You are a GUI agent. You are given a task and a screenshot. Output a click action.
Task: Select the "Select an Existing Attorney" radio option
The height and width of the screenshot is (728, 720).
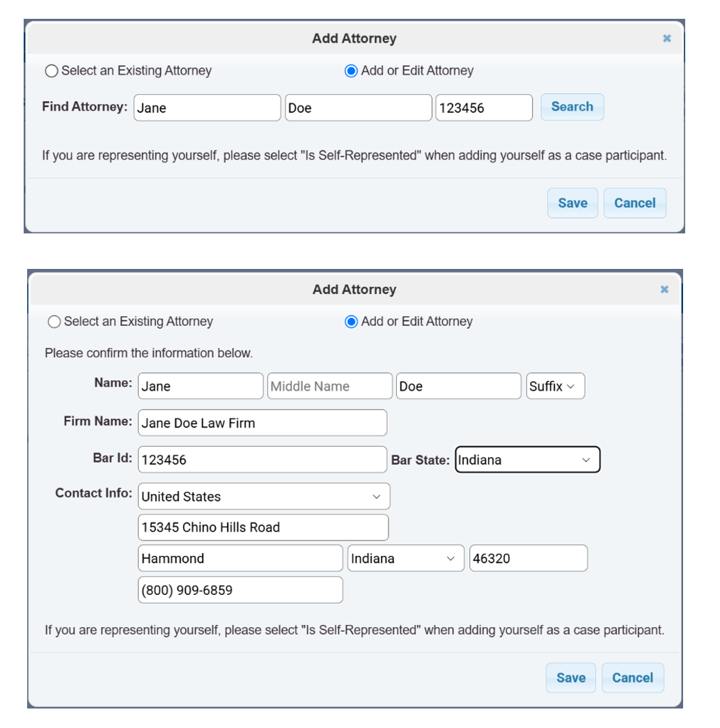[x=52, y=71]
